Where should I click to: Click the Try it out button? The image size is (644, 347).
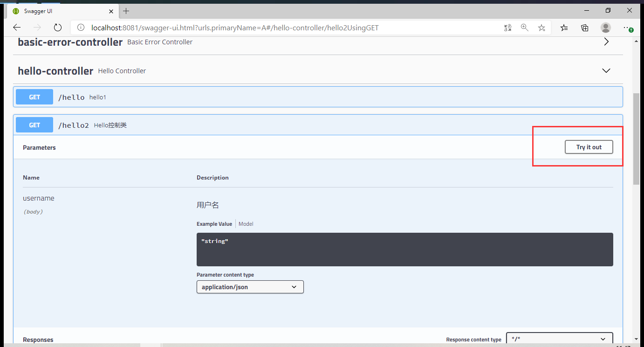(589, 147)
